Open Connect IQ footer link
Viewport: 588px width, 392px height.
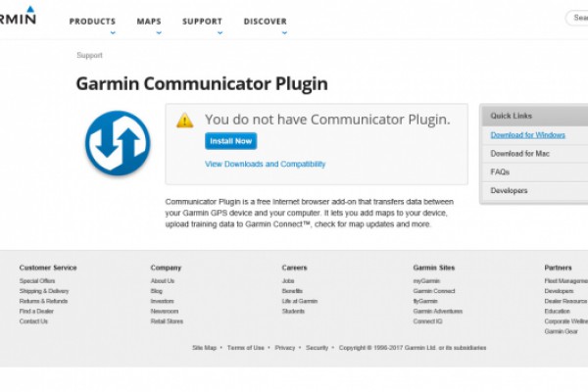click(427, 321)
